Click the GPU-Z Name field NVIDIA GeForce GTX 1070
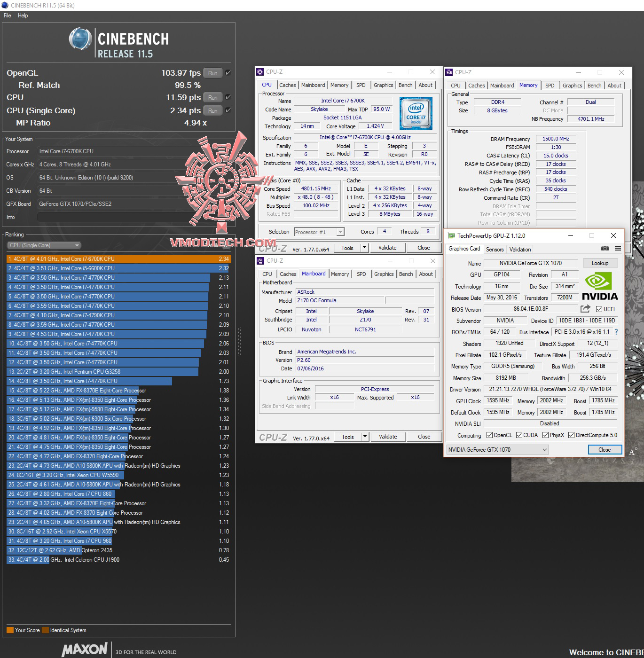 (x=531, y=263)
